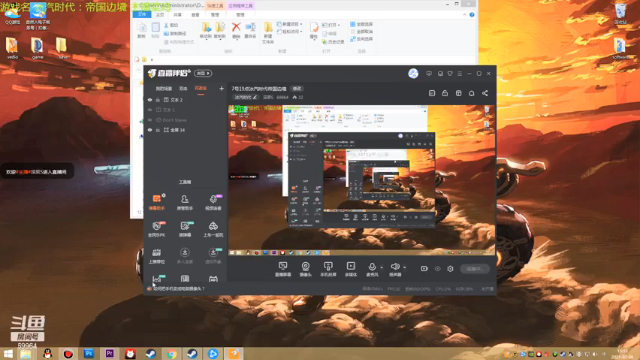Open the Photoshop icon in the taskbar
Image resolution: width=640 pixels, height=360 pixels.
coord(89,353)
